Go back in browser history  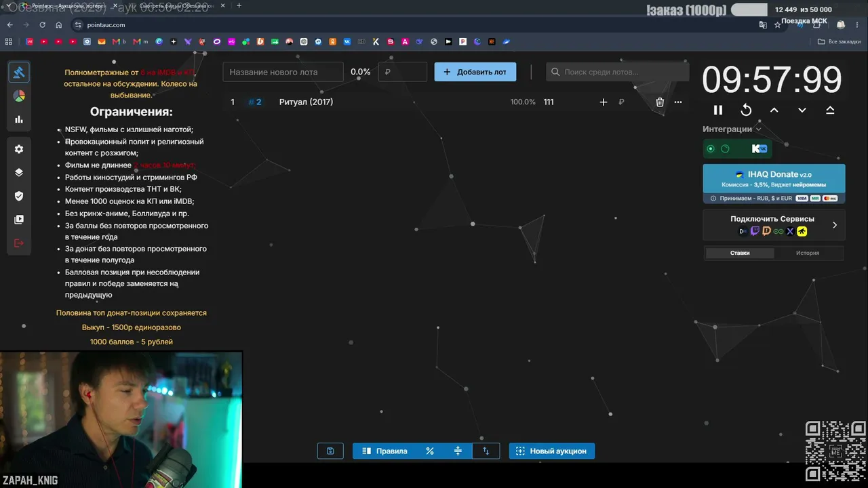[x=9, y=25]
